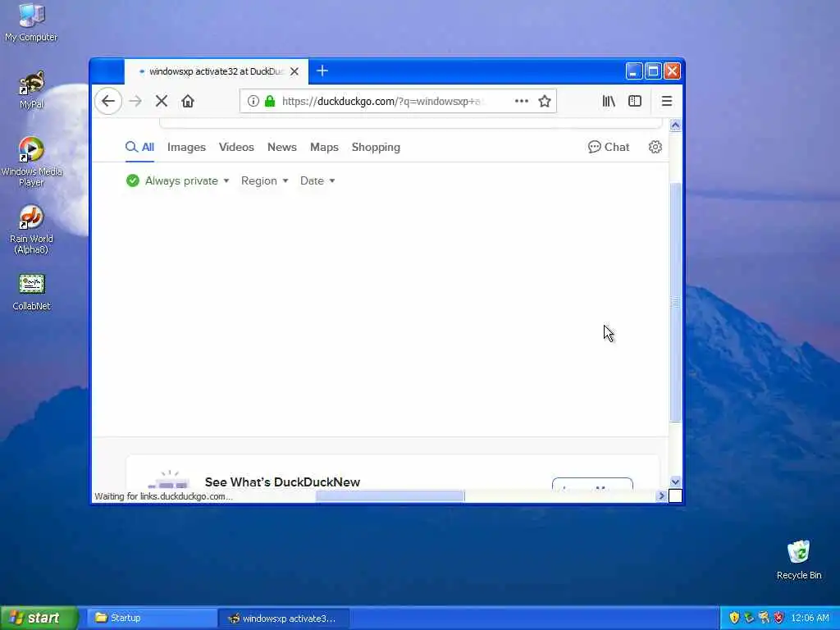Open the browser home page icon
This screenshot has height=630, width=840.
pyautogui.click(x=188, y=101)
